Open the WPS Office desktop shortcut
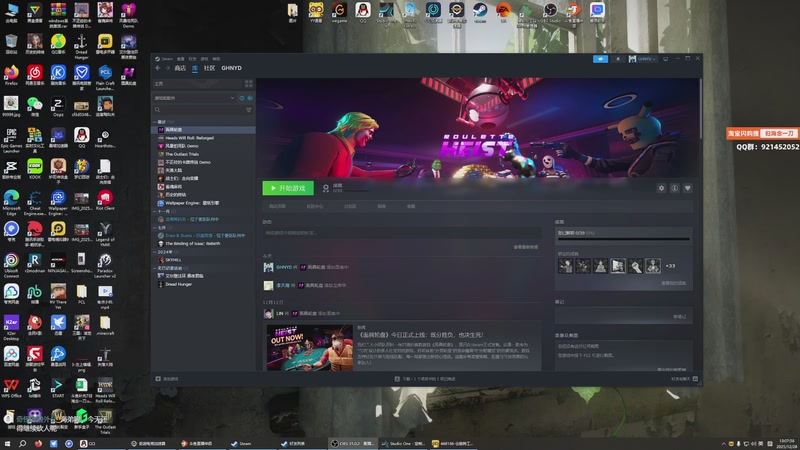Screen dimensions: 800x450 pos(11,388)
